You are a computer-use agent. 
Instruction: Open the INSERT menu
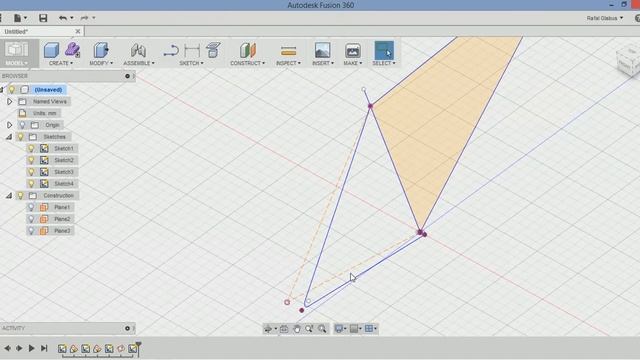[x=323, y=63]
